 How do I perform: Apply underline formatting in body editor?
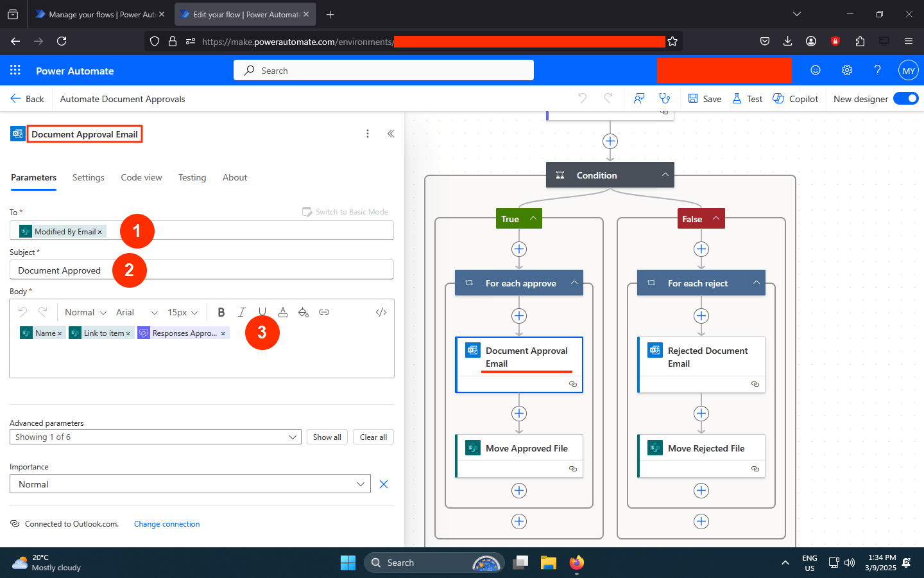click(262, 311)
